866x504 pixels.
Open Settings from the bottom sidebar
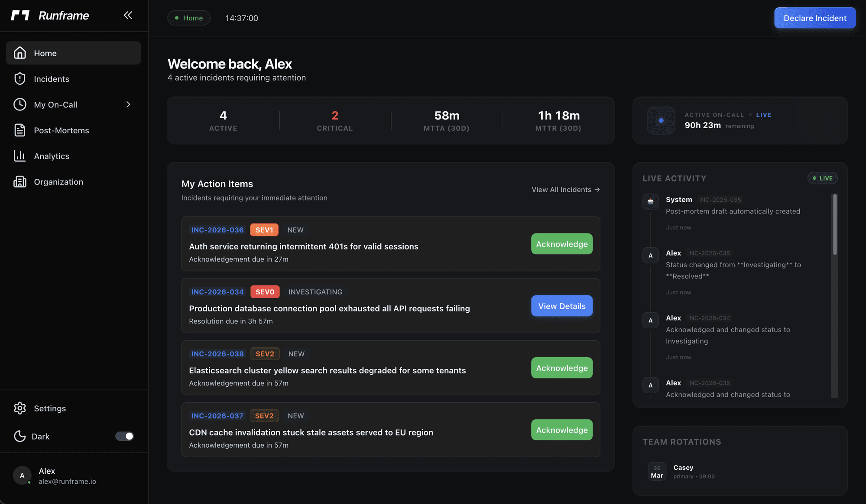pos(50,408)
